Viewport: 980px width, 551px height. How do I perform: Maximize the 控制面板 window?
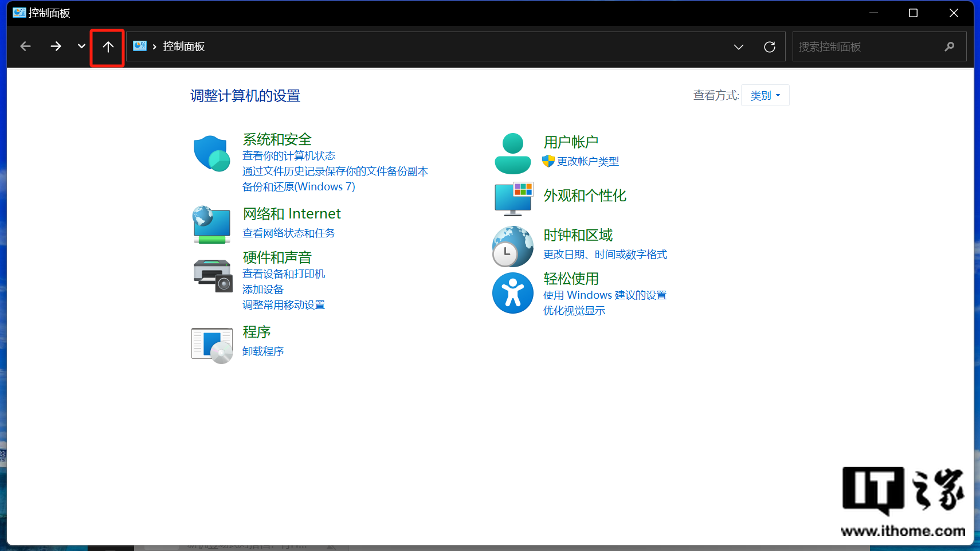click(914, 13)
